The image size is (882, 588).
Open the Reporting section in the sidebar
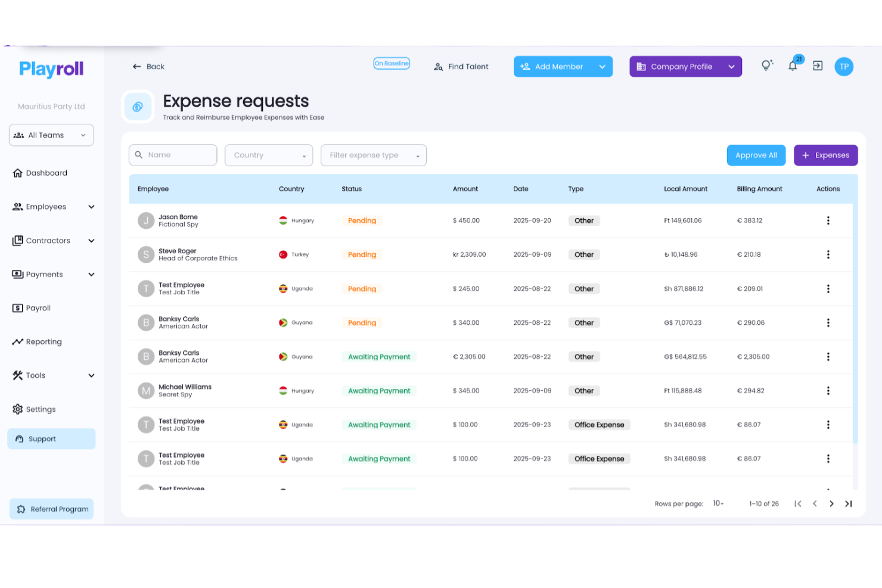(43, 341)
